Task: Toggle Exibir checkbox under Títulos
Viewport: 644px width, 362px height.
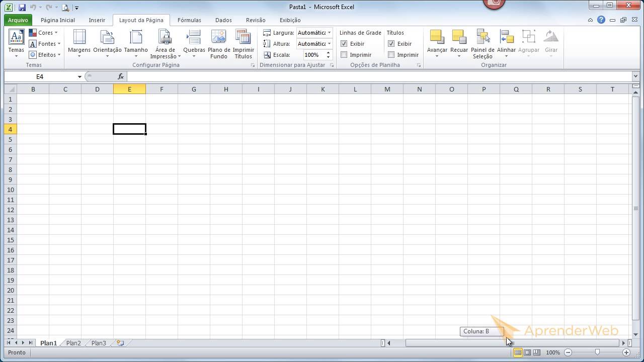Action: point(391,44)
